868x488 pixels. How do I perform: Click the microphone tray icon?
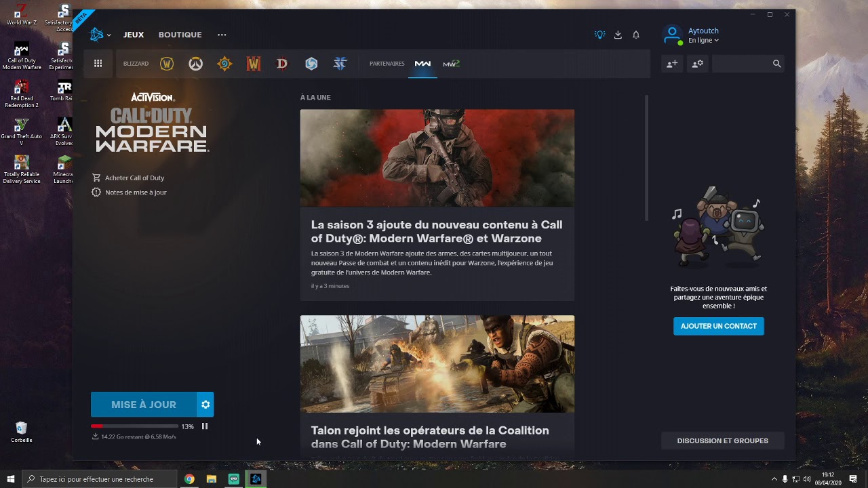coord(785,479)
